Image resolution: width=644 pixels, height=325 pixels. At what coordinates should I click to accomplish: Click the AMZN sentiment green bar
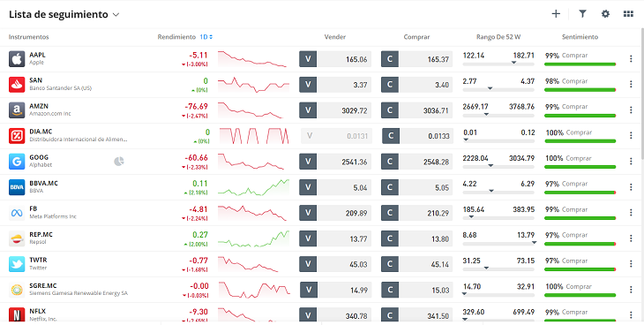[x=580, y=116]
